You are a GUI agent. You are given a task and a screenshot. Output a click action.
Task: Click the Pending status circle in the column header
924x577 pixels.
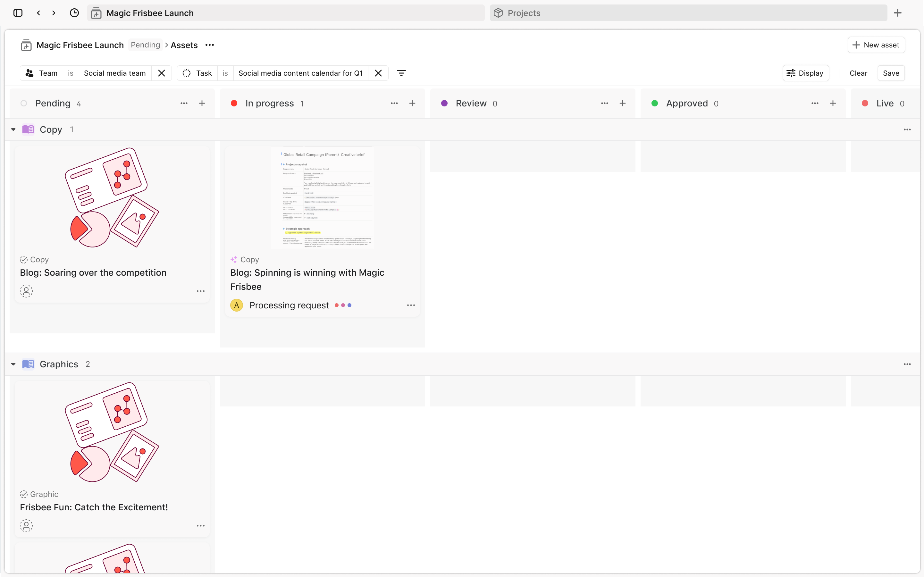[24, 104]
